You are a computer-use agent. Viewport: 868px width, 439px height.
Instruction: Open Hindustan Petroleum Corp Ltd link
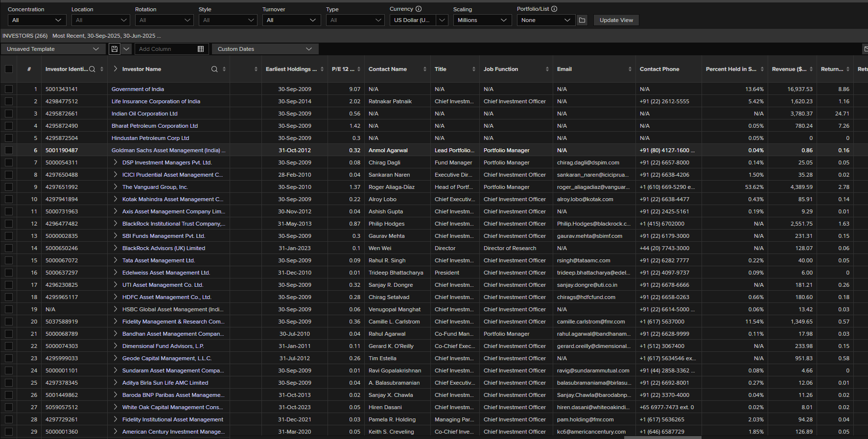(x=150, y=138)
